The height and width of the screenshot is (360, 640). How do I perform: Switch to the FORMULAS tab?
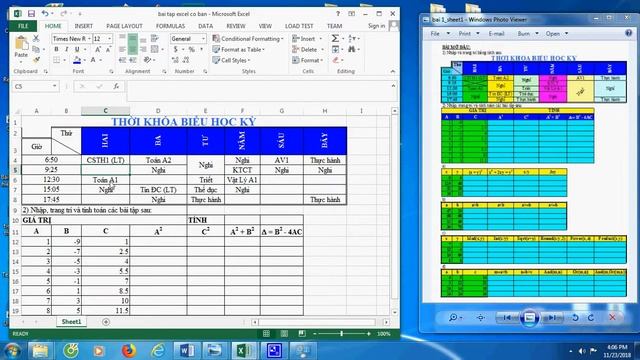point(170,26)
